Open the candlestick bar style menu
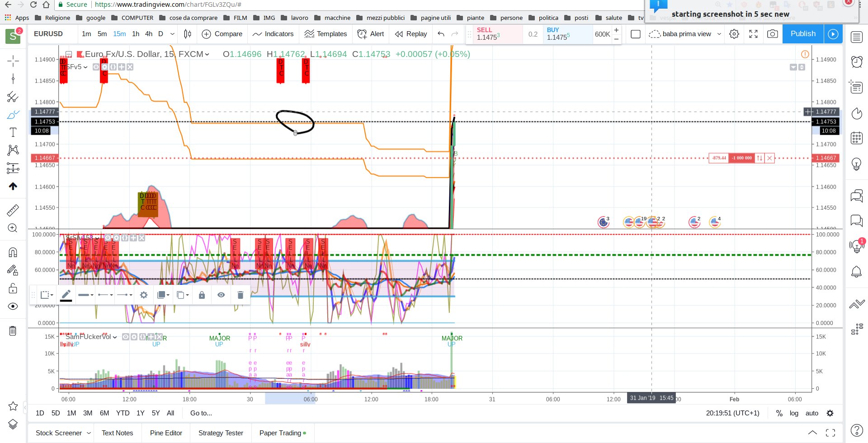This screenshot has width=868, height=443. coord(188,34)
